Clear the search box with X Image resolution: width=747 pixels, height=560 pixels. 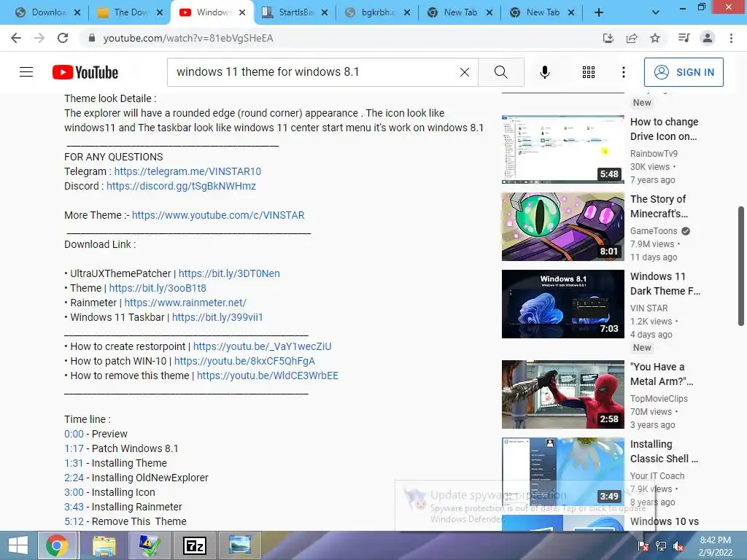point(465,72)
